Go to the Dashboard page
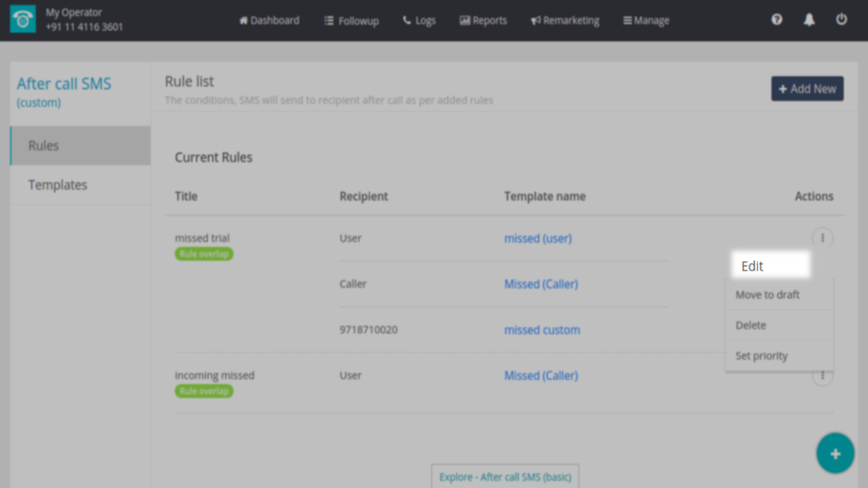 (x=269, y=20)
